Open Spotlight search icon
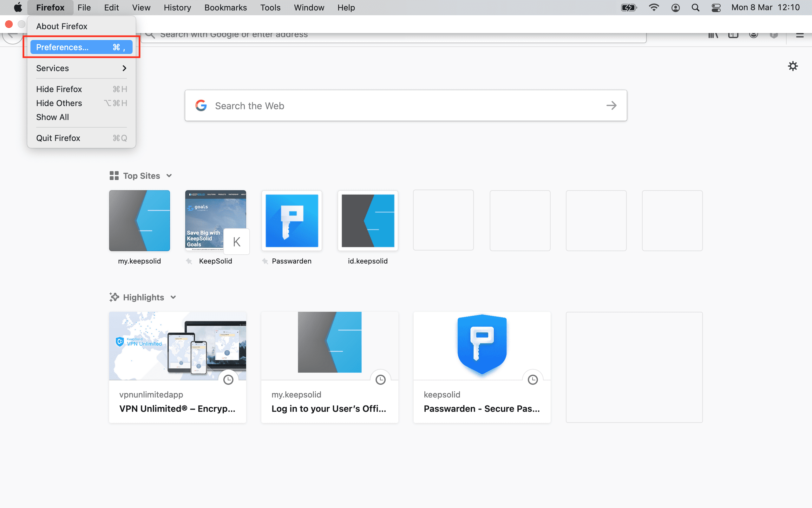Viewport: 812px width, 508px height. click(x=696, y=7)
